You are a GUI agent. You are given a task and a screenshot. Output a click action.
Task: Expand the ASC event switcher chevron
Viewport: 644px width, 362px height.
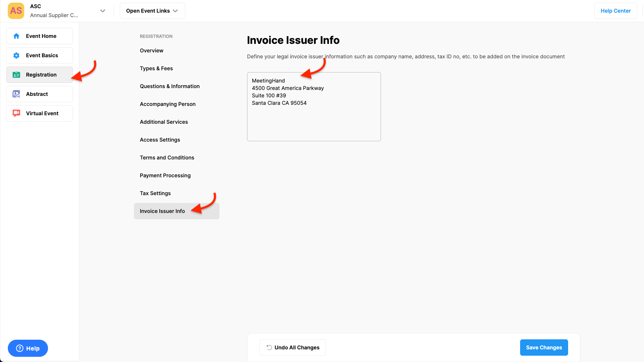[103, 11]
